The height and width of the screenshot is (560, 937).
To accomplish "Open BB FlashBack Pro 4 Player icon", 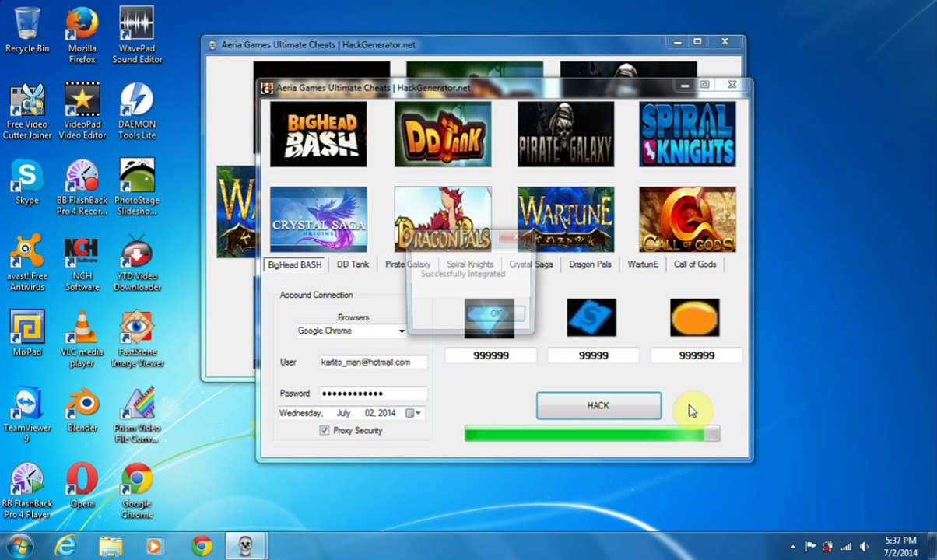I will [26, 491].
